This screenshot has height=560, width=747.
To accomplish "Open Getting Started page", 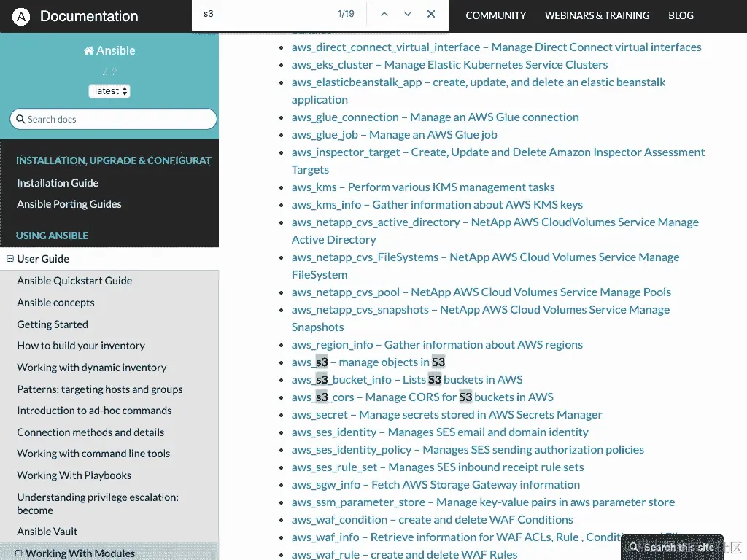I will pyautogui.click(x=53, y=324).
